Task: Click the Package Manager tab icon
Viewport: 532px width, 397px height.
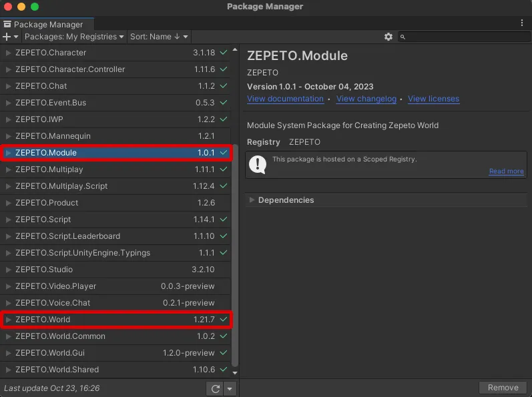Action: click(x=7, y=24)
